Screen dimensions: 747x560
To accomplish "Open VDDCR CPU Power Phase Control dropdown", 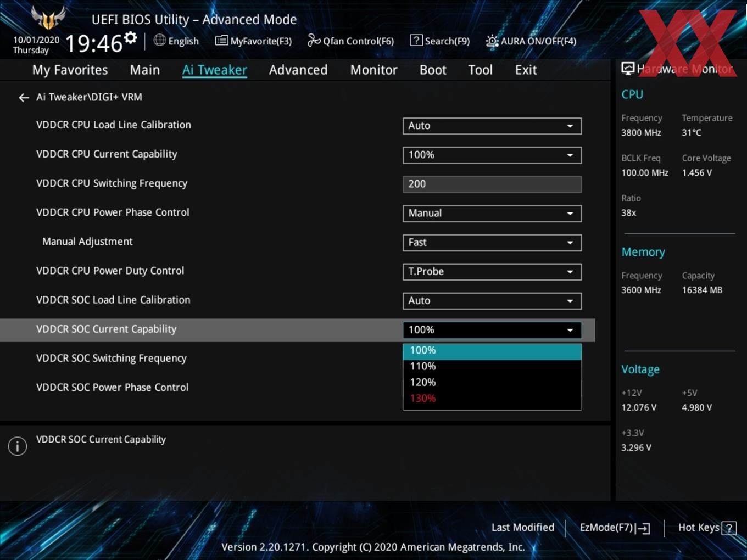I will pyautogui.click(x=492, y=213).
